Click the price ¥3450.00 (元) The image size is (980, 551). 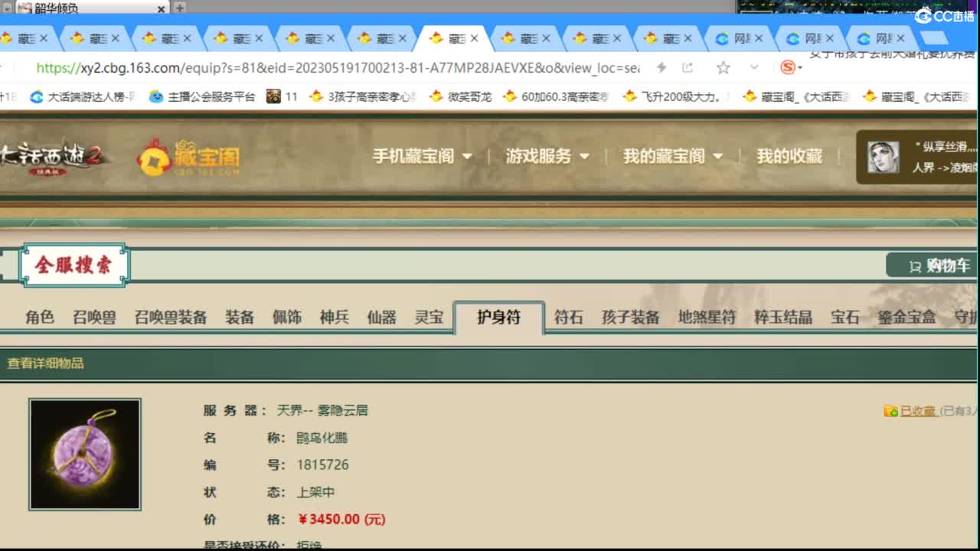point(341,519)
